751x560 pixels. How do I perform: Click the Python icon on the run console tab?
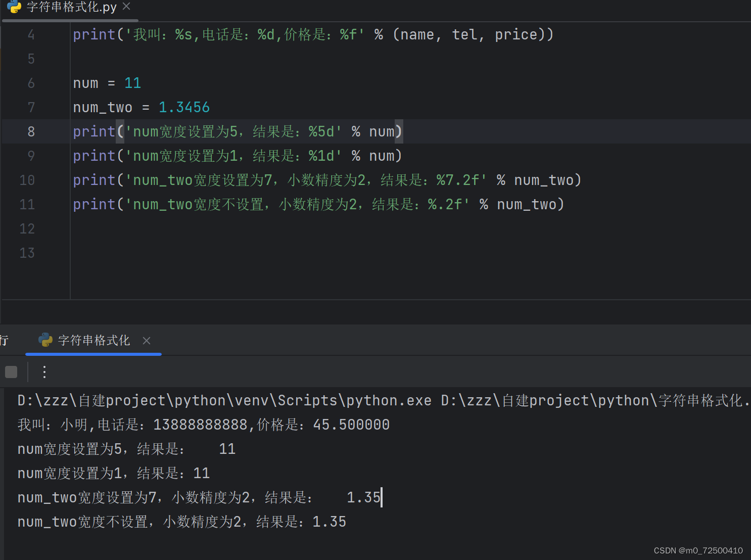click(x=46, y=341)
